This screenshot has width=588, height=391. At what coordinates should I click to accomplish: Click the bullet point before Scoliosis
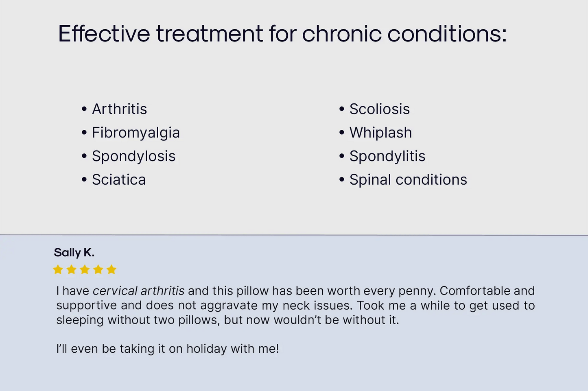coord(342,109)
